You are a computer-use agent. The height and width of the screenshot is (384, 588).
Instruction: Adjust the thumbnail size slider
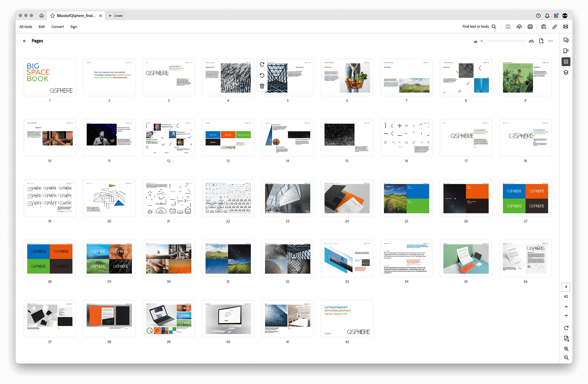click(x=485, y=41)
